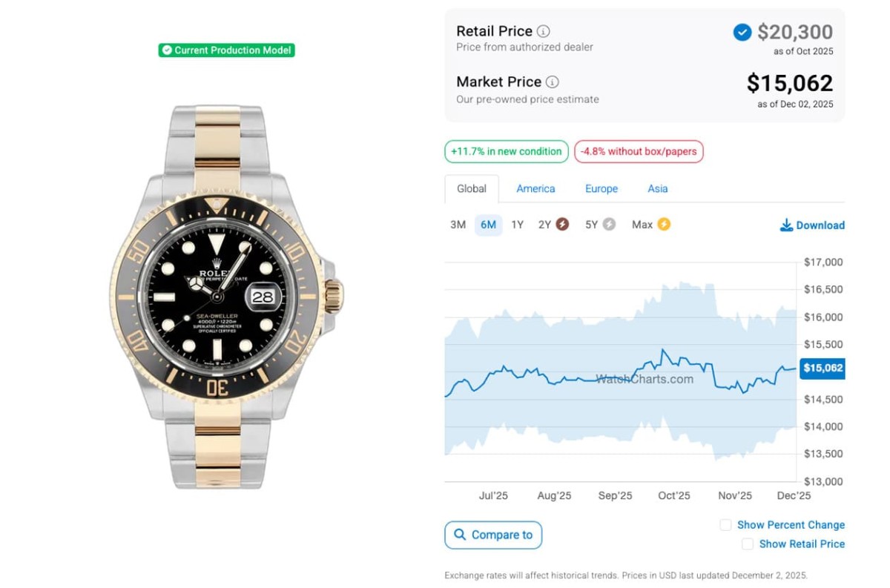This screenshot has width=890, height=588.
Task: Click the Download arrow icon
Action: point(787,225)
